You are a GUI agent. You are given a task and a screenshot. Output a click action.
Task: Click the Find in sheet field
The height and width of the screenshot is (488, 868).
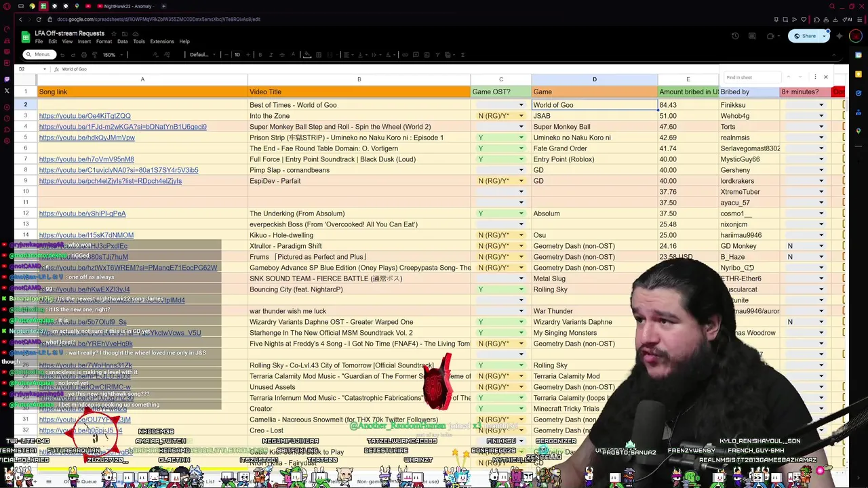753,77
